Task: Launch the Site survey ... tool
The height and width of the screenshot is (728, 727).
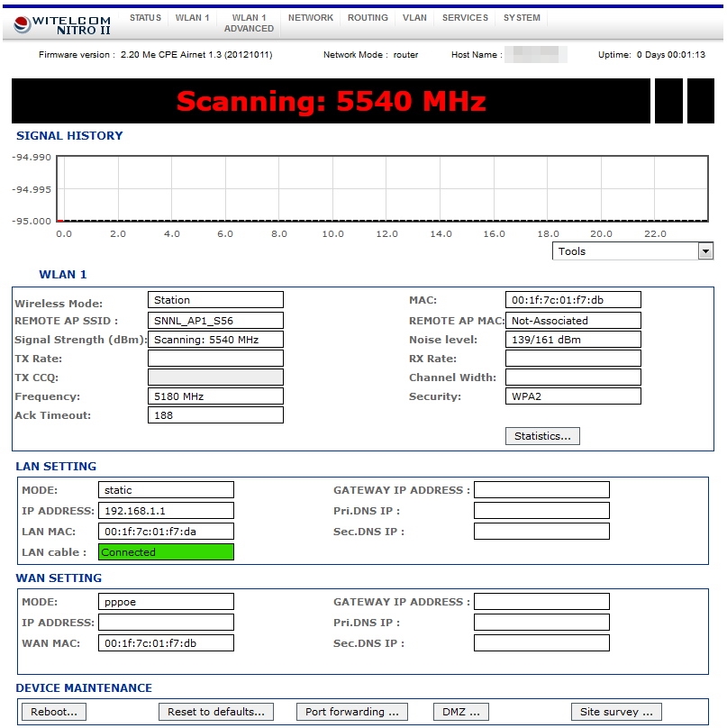Action: point(616,712)
